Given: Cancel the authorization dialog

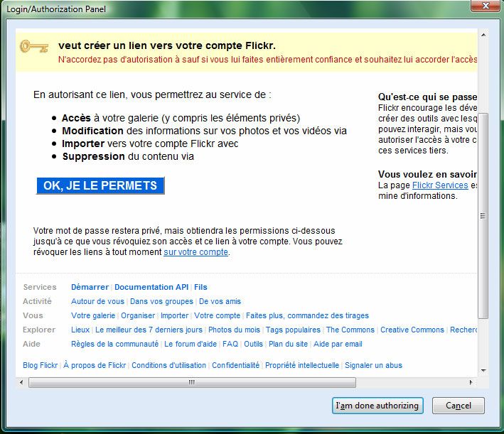Looking at the screenshot, I should click(458, 406).
